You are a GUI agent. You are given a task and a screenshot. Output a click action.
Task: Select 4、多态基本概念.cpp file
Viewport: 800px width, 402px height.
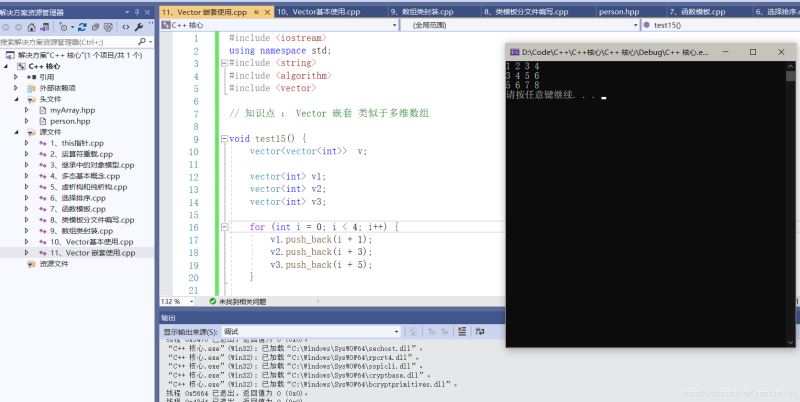[85, 176]
